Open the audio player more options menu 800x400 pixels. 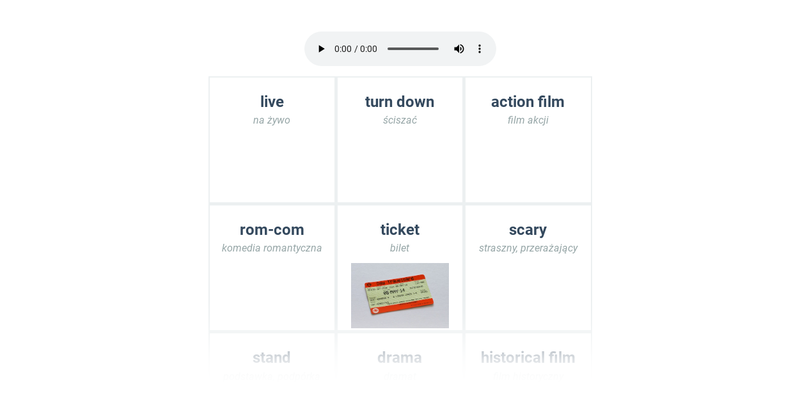click(480, 49)
